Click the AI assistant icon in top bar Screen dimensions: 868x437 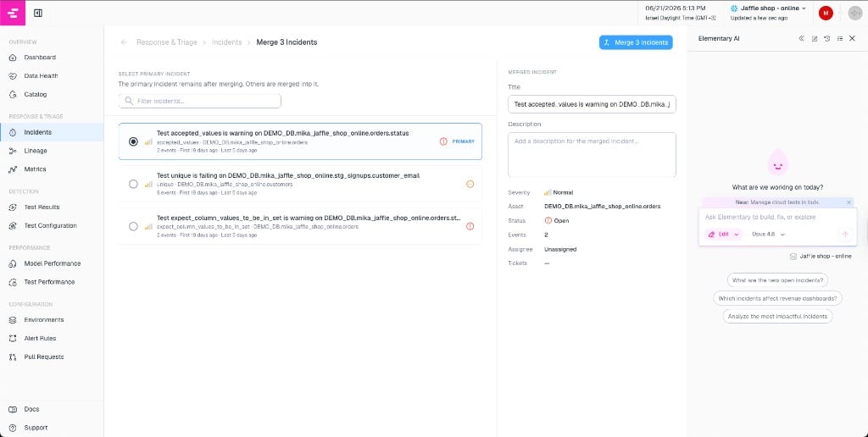[x=855, y=14]
